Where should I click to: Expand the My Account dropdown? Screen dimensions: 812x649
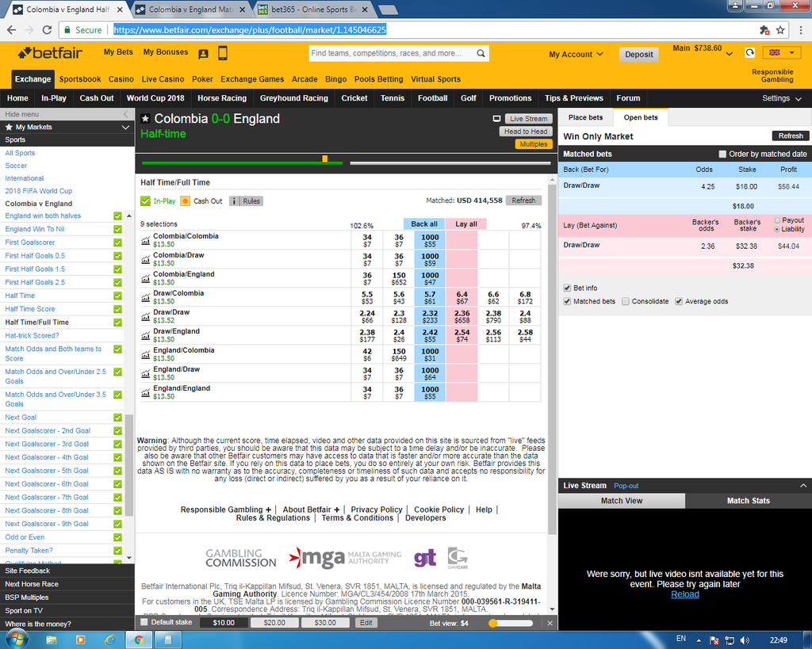[576, 55]
